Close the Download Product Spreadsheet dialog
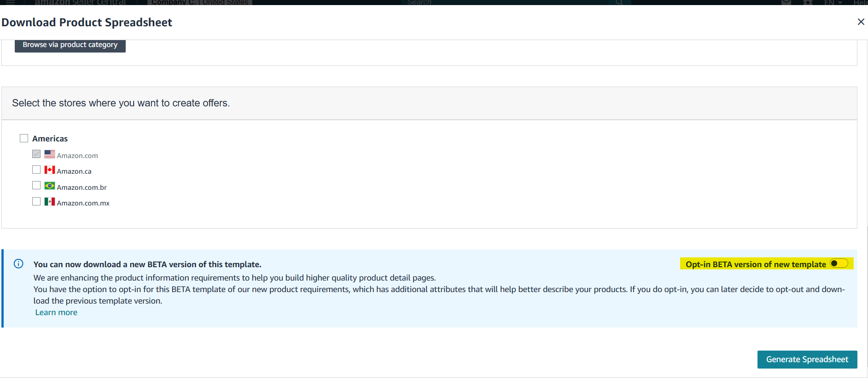The image size is (868, 381). [861, 22]
